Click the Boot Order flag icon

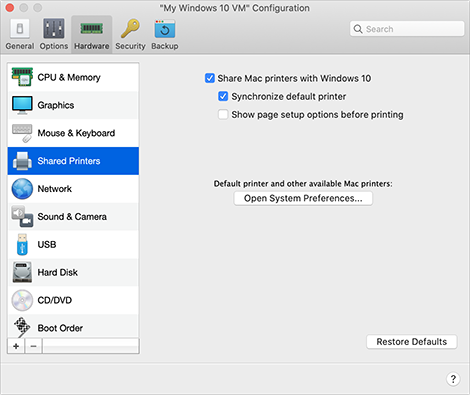pos(22,327)
